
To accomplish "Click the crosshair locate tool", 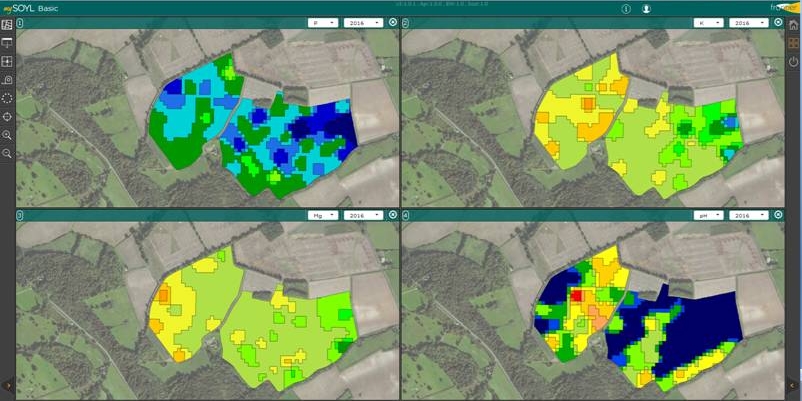I will pos(7,116).
